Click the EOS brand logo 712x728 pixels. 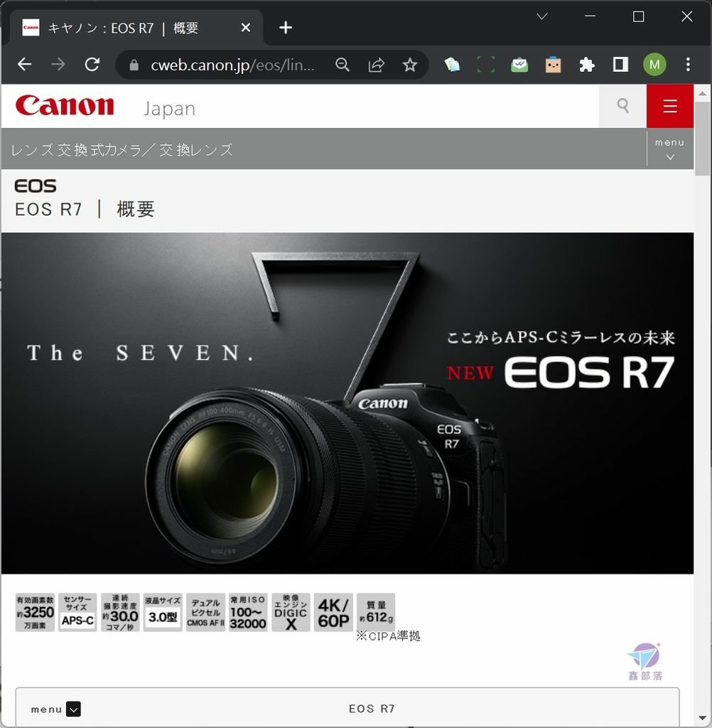[x=36, y=186]
